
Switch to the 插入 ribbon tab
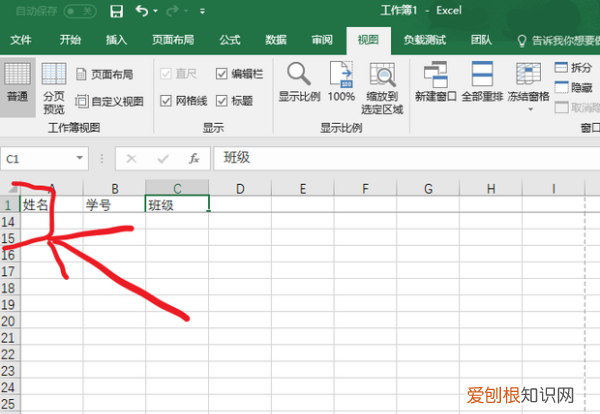[x=116, y=40]
